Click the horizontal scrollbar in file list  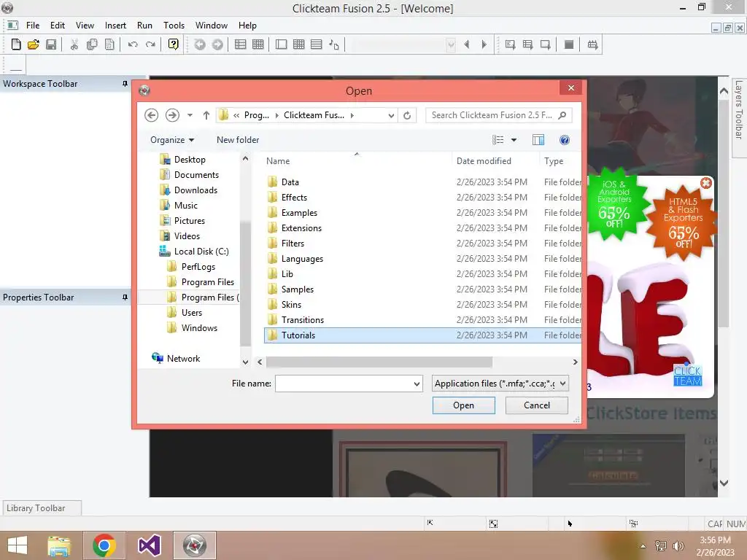[379, 362]
